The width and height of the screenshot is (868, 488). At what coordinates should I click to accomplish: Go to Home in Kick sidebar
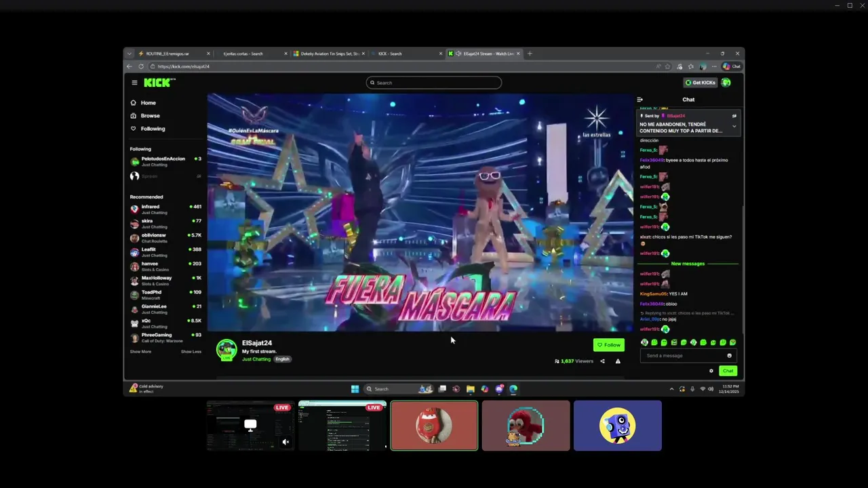click(x=143, y=103)
